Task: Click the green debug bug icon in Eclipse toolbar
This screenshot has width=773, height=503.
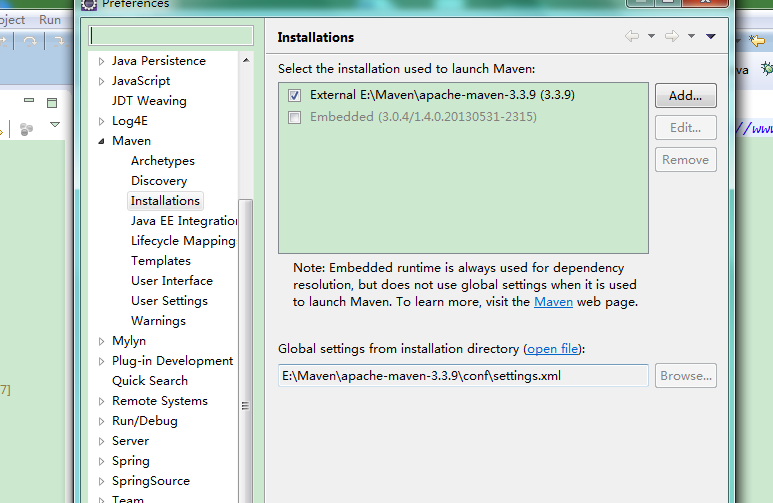Action: click(x=767, y=68)
